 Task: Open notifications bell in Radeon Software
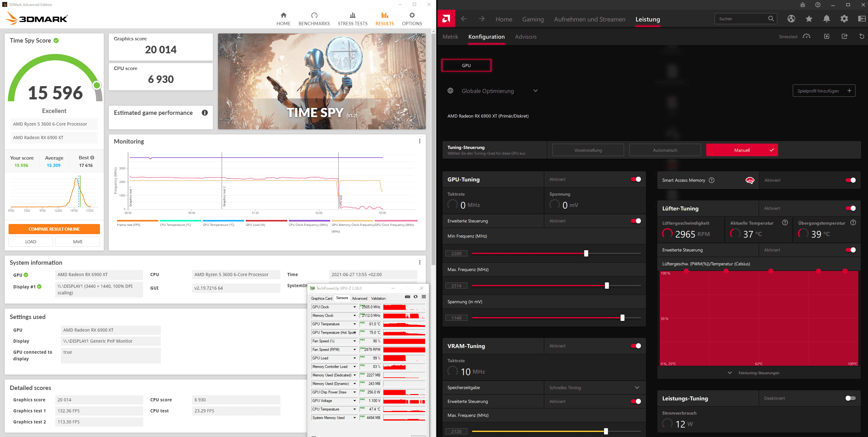tap(826, 19)
